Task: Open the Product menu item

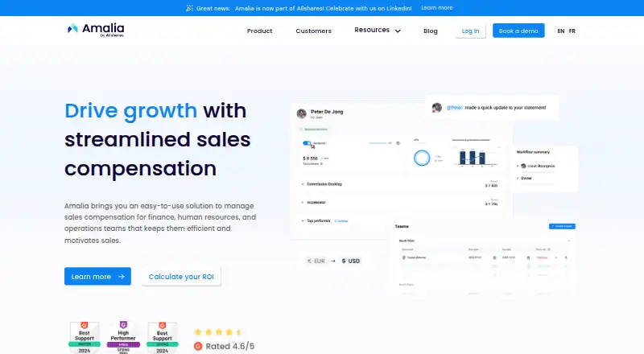Action: click(x=259, y=31)
